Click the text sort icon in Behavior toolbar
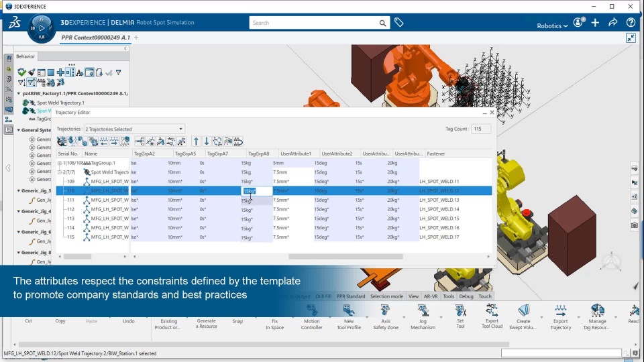The image size is (644, 362). click(80, 72)
